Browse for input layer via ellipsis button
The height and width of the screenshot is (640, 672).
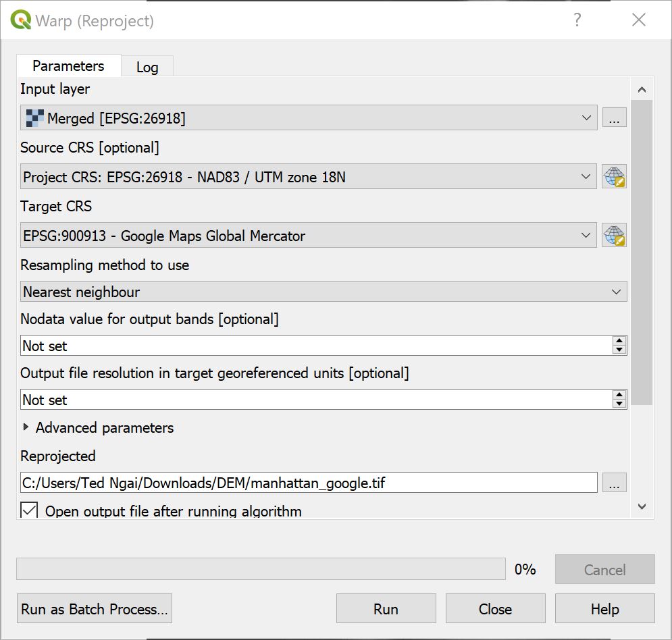point(615,117)
